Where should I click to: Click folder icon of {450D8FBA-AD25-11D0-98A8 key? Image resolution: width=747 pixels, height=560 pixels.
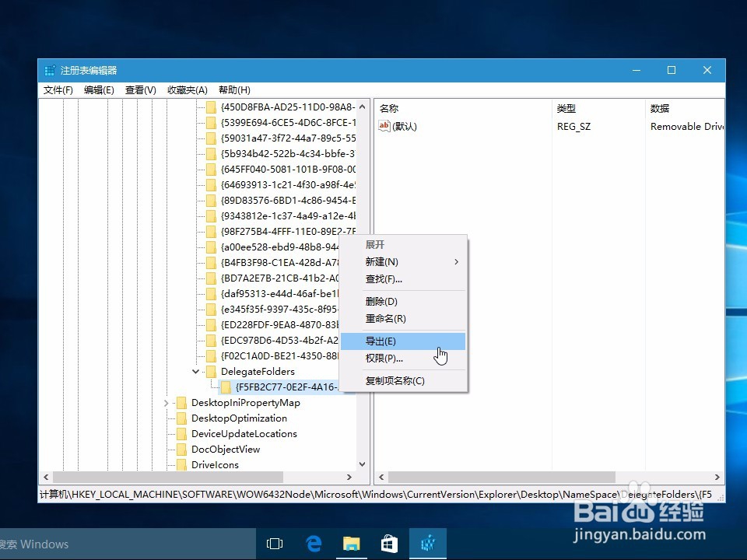(x=211, y=107)
